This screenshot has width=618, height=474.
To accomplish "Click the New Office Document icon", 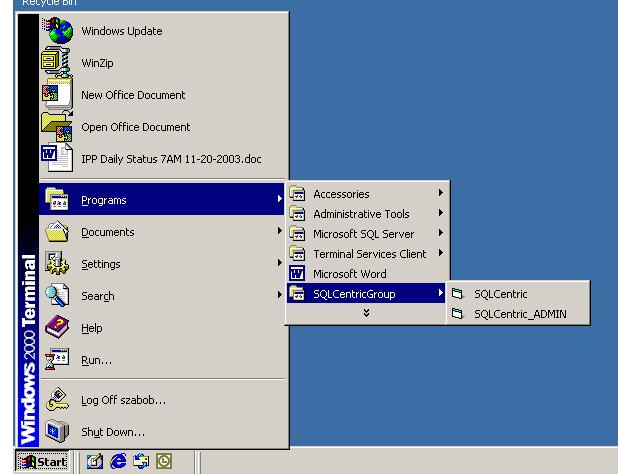I will pos(58,95).
